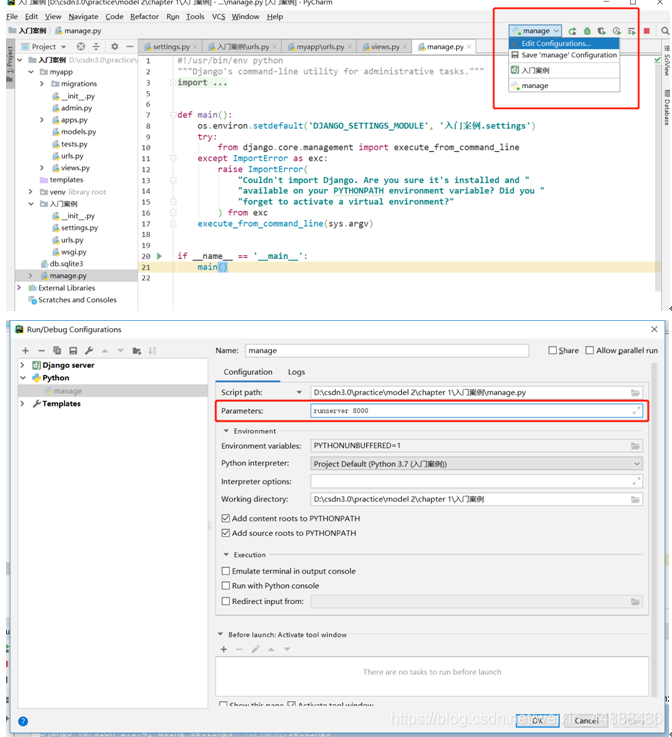Click the blue Help question mark icon
Screen dimensions: 672x737
point(23,721)
